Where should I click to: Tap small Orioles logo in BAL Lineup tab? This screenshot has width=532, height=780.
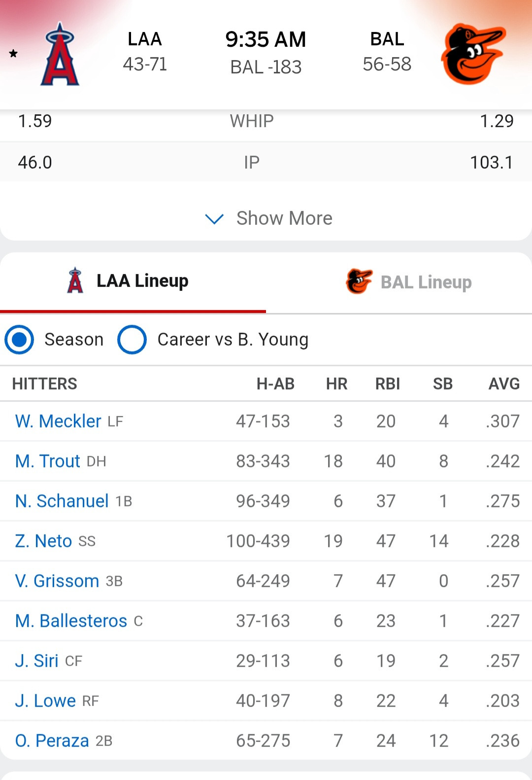[359, 282]
